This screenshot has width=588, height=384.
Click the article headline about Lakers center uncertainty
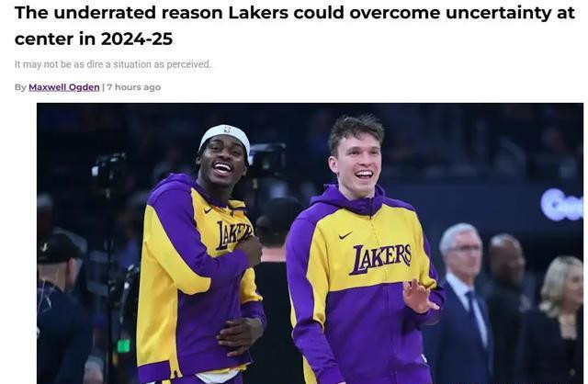tap(295, 26)
